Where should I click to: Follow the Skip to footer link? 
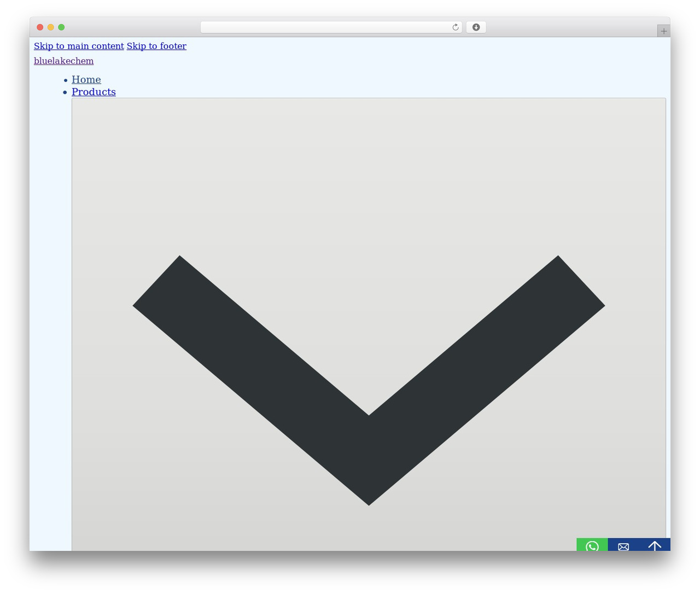pyautogui.click(x=156, y=46)
